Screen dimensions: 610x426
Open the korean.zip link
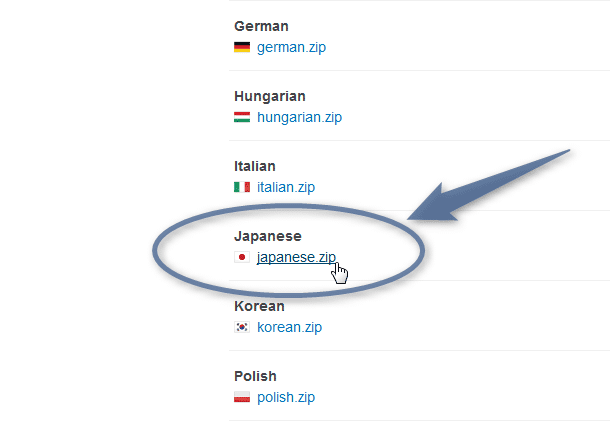point(289,327)
